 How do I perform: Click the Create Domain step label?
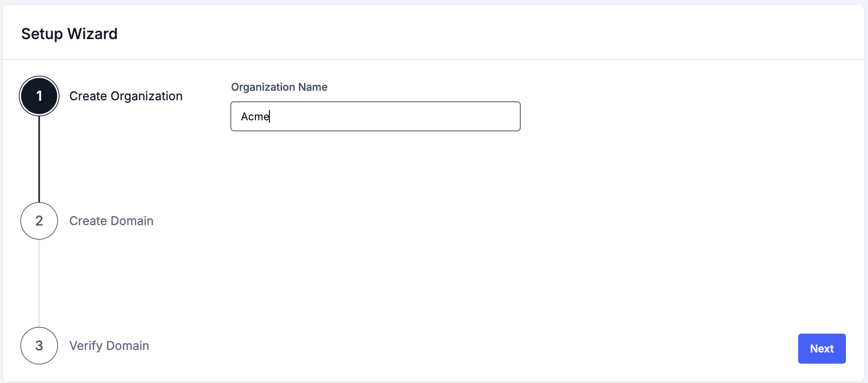(111, 221)
